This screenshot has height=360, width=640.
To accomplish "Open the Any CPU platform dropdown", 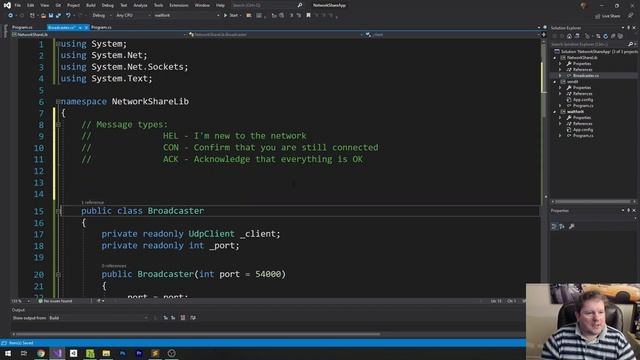I will [x=133, y=16].
